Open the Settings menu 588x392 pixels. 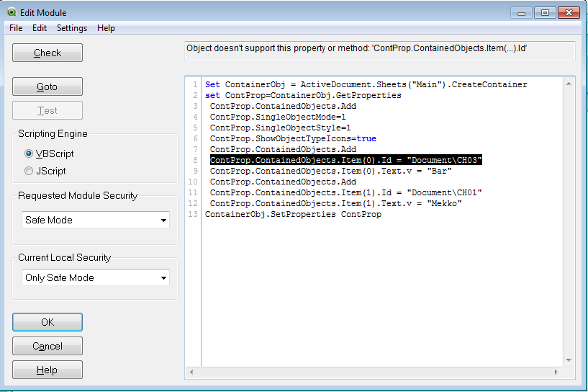click(72, 28)
